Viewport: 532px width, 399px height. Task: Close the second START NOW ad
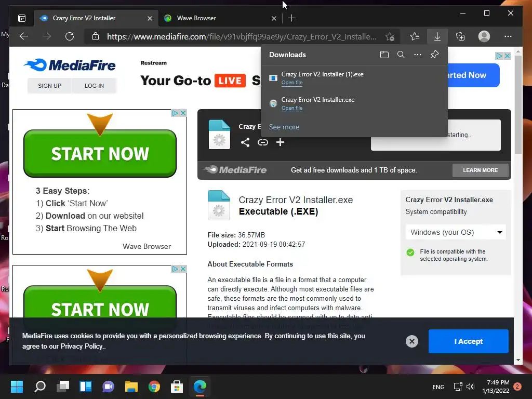click(183, 269)
